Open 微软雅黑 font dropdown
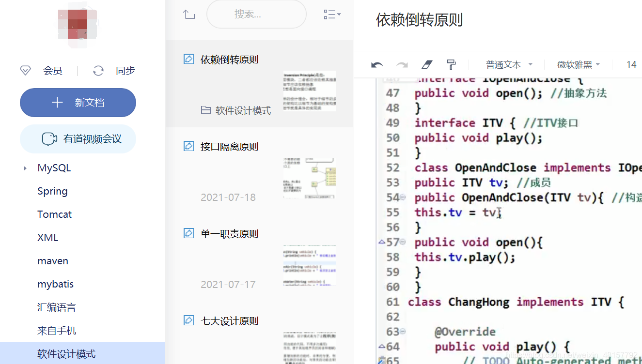 [x=579, y=64]
